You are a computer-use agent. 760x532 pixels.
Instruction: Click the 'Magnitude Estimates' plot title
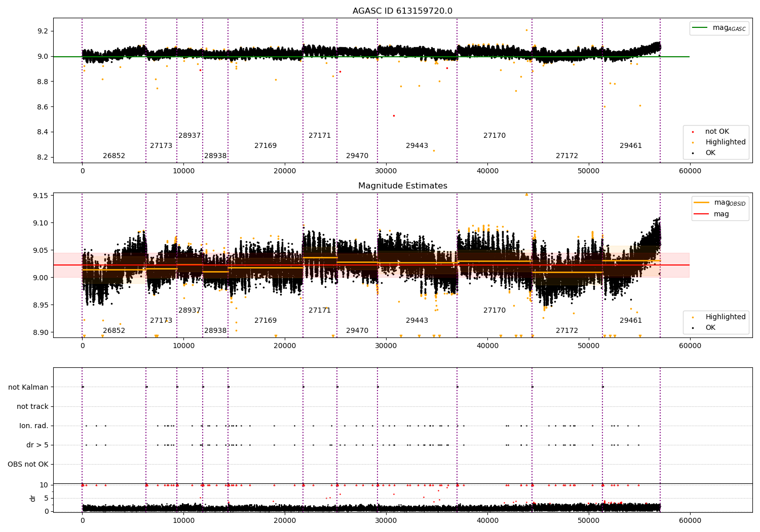click(x=402, y=186)
